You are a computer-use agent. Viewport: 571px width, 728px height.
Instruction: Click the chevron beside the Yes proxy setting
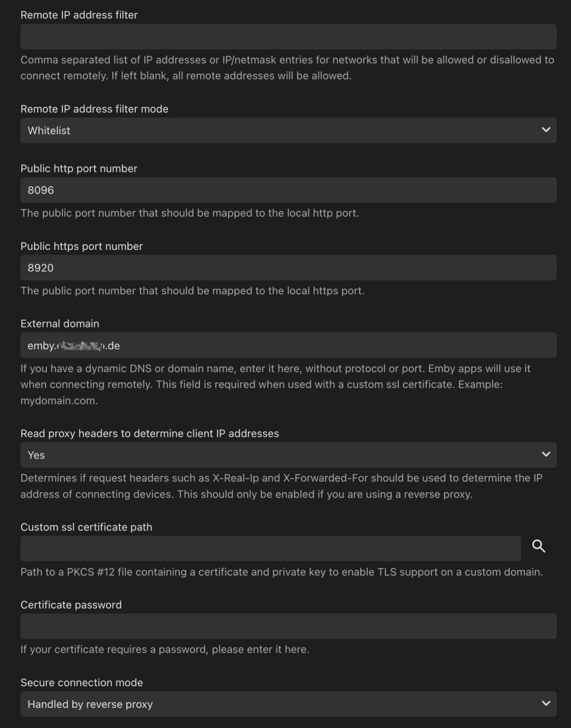[546, 454]
